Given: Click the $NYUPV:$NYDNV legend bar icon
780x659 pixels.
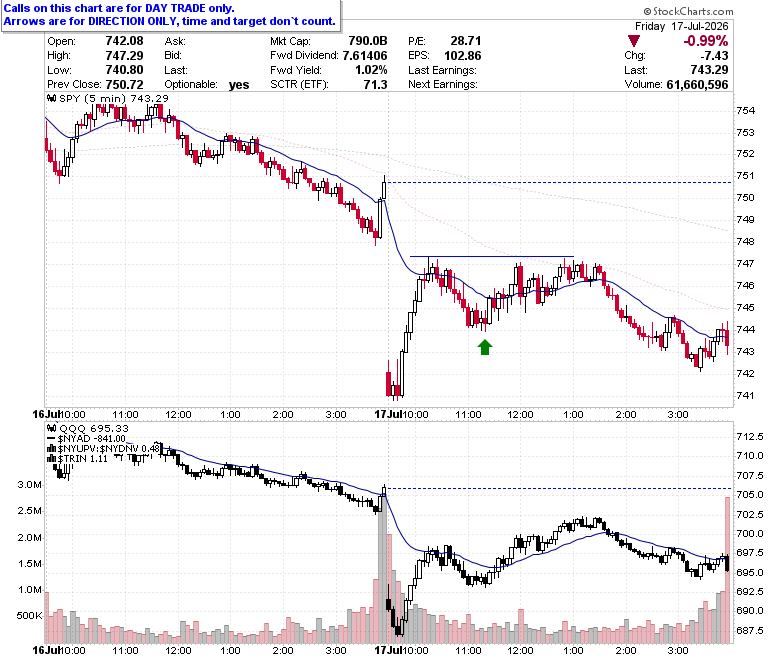Looking at the screenshot, I should pos(52,449).
